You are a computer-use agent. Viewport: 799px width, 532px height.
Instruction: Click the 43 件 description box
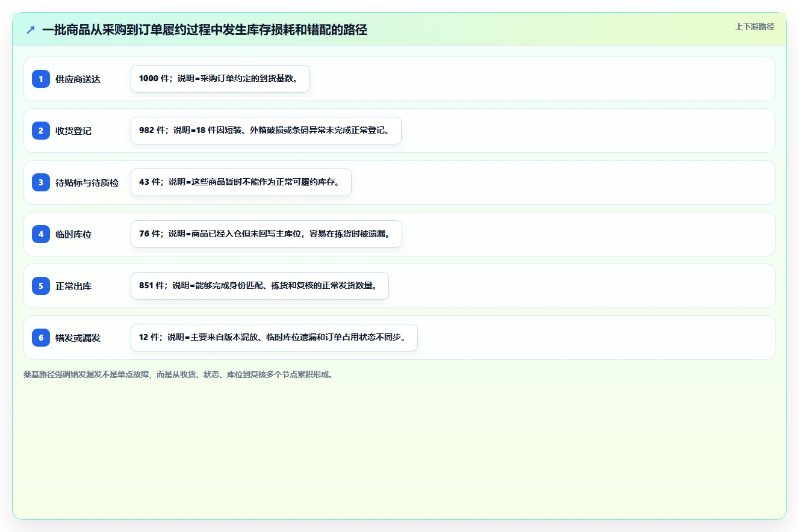coord(241,182)
